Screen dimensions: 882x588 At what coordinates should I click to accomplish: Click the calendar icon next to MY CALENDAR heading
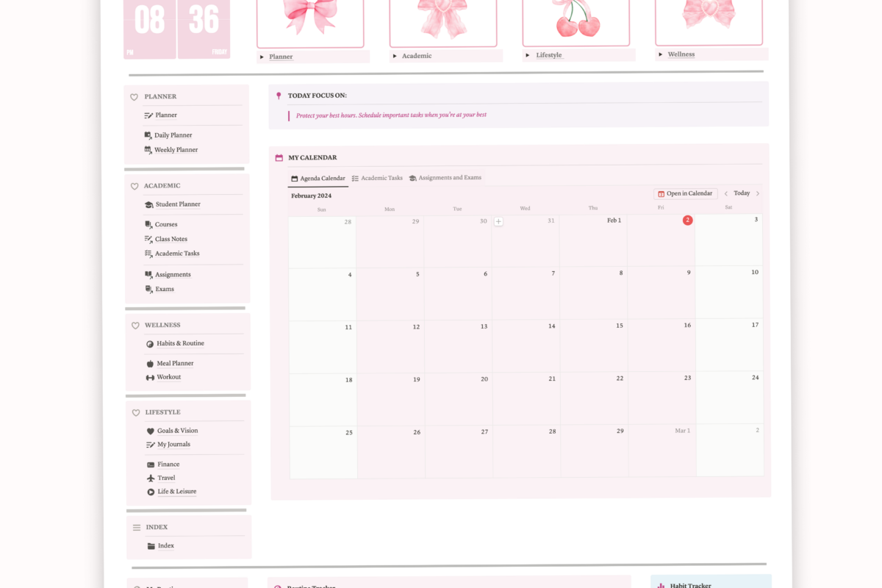coord(279,157)
